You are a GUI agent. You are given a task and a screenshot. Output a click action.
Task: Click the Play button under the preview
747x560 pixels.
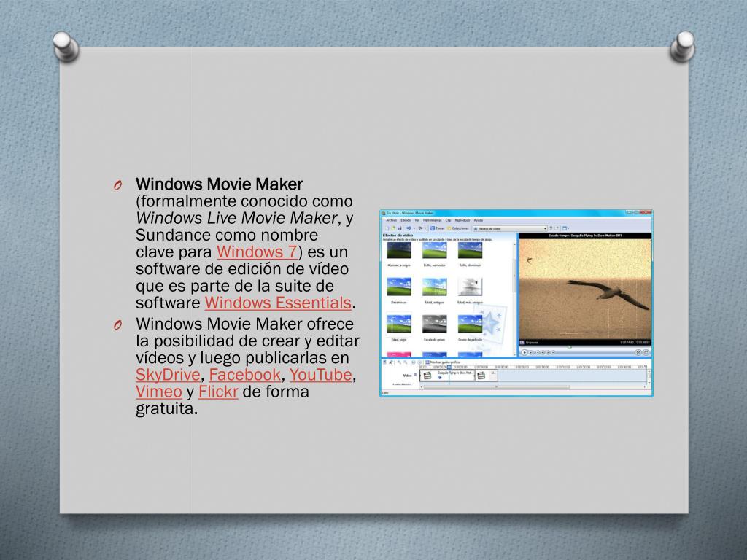524,352
